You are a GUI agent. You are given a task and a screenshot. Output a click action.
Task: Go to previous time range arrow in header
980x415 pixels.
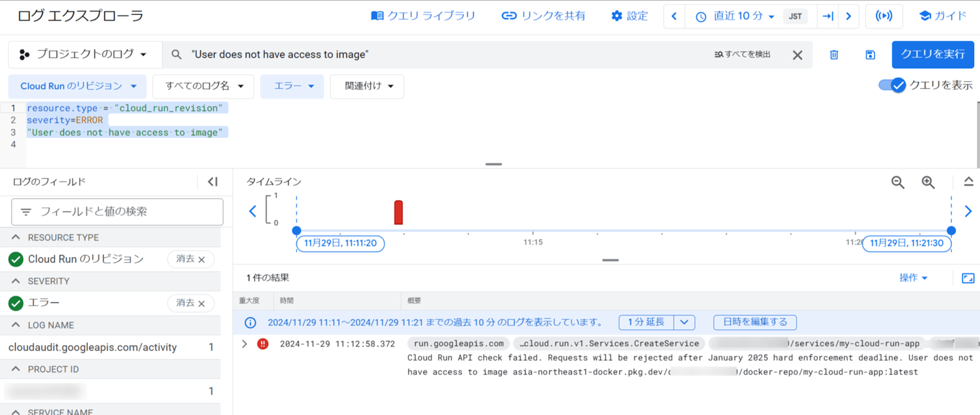pos(674,16)
